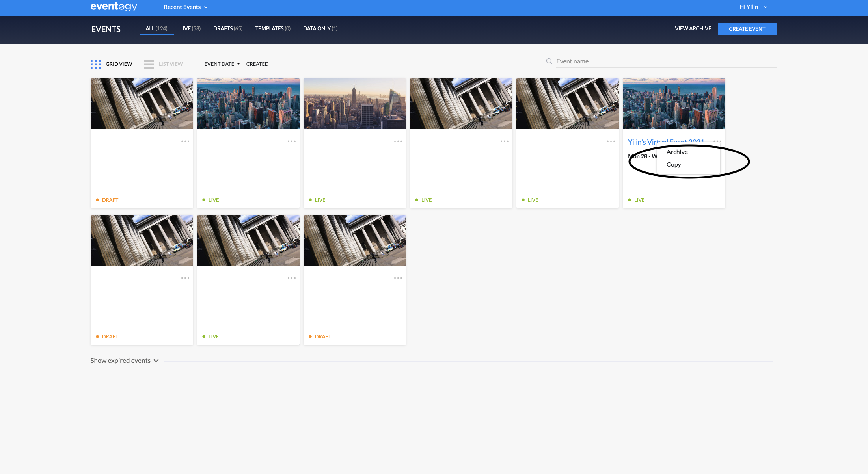The height and width of the screenshot is (474, 868).
Task: Open the View Archive link
Action: 693,28
